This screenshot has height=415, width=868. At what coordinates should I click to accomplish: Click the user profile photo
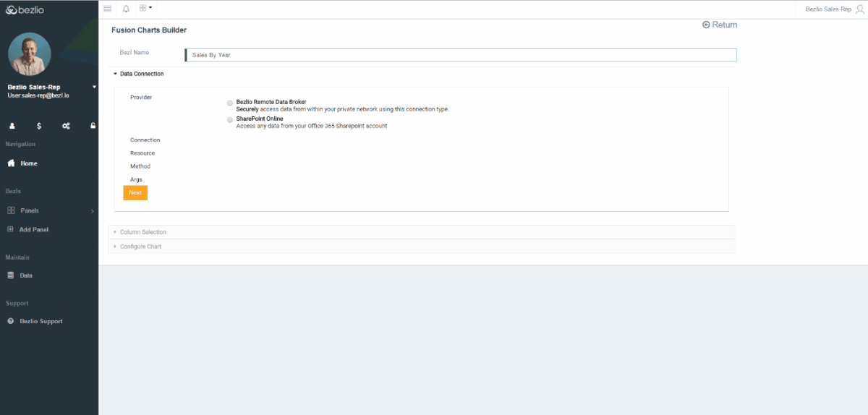[30, 54]
